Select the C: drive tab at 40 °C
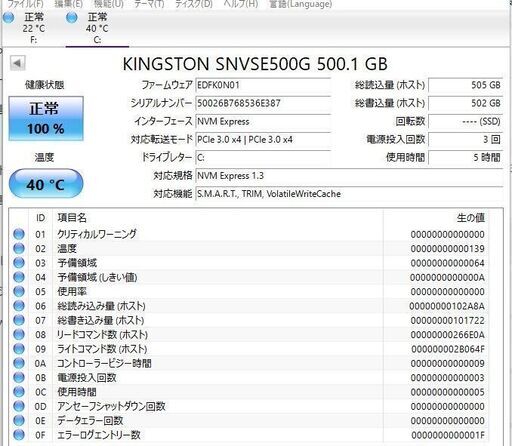Image resolution: width=512 pixels, height=446 pixels. (x=97, y=28)
